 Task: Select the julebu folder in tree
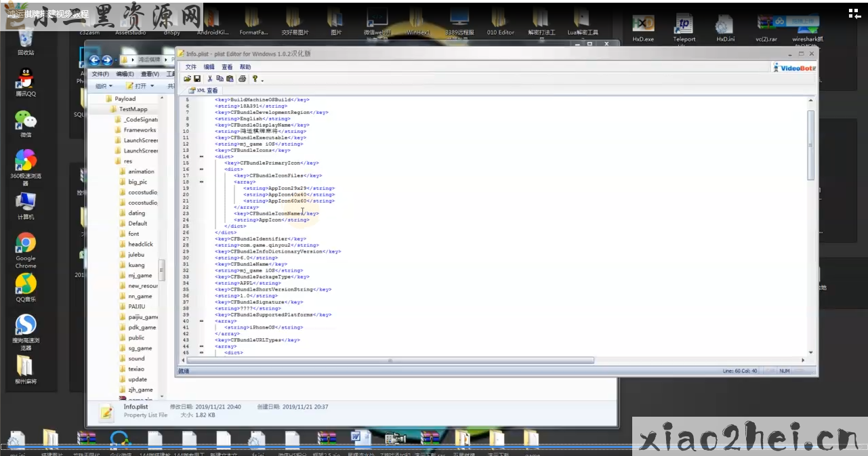131,255
